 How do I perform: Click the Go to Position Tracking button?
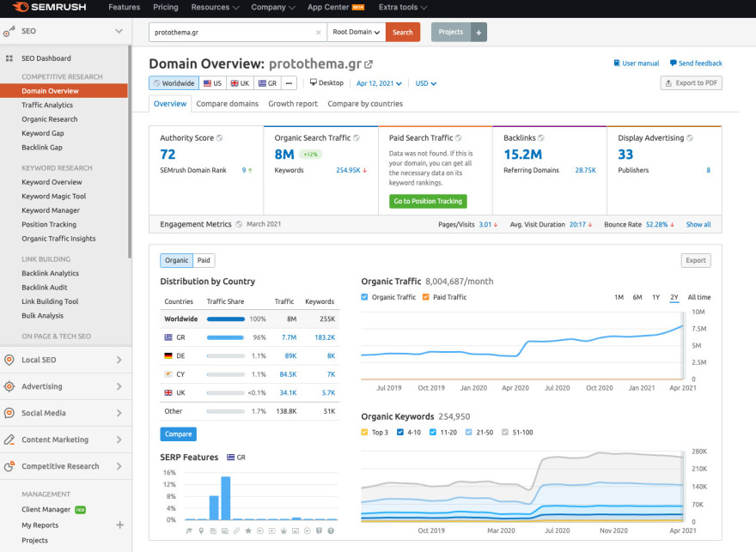427,201
